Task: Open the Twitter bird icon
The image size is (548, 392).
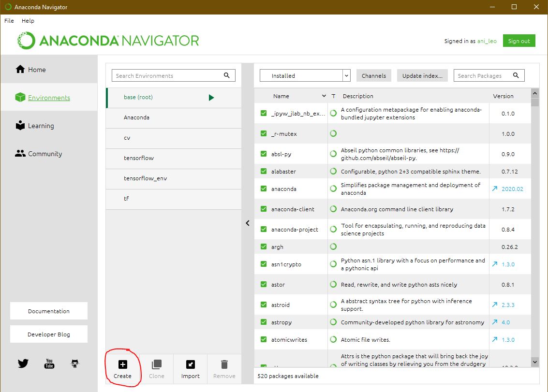Action: 23,363
